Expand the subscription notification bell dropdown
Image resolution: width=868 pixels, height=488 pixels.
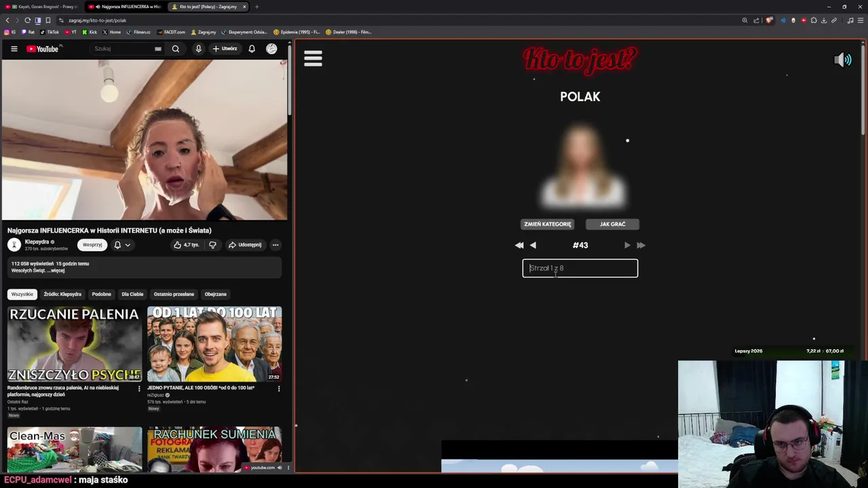122,245
